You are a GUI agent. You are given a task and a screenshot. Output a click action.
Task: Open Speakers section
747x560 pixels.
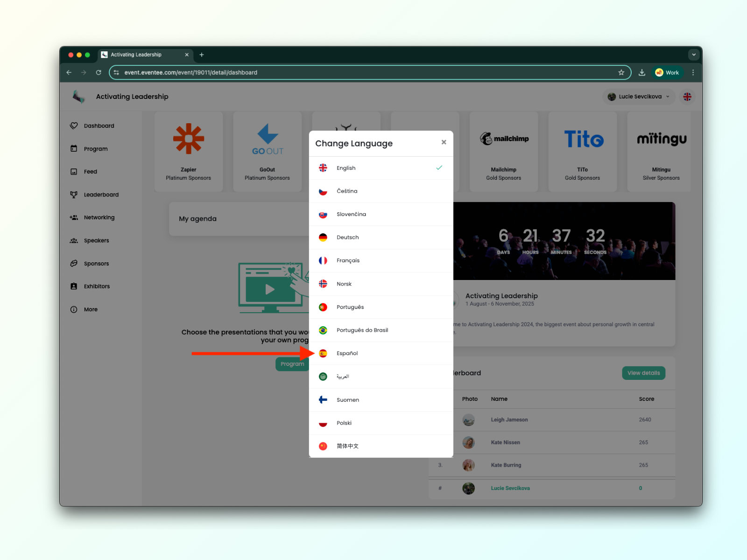[90, 240]
